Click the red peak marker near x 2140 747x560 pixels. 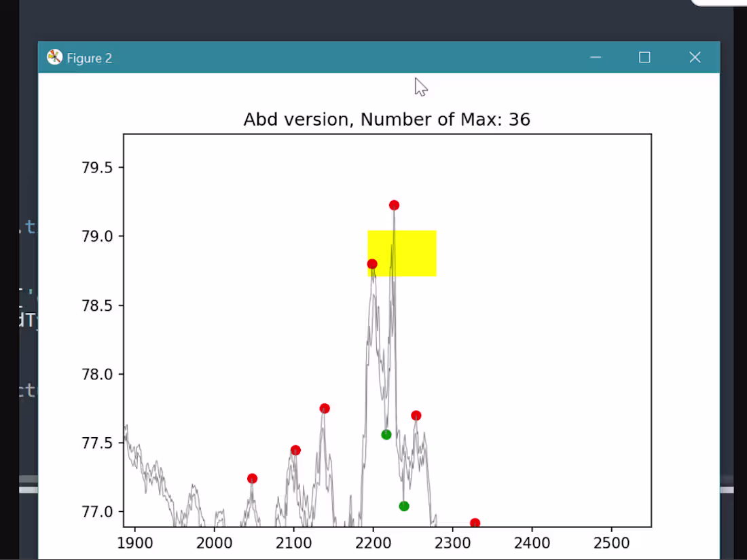(x=325, y=409)
